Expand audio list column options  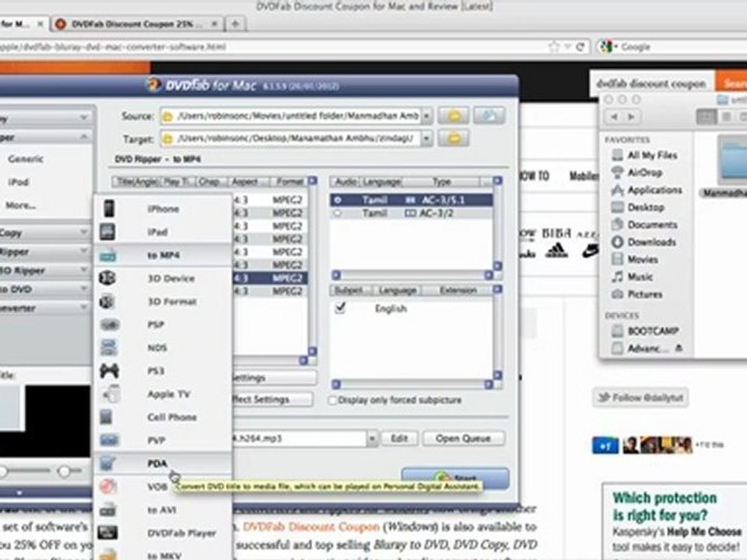click(497, 181)
